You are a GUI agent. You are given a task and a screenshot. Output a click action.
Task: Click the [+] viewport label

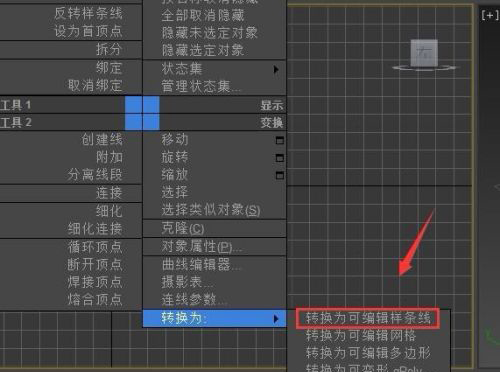coord(490,16)
